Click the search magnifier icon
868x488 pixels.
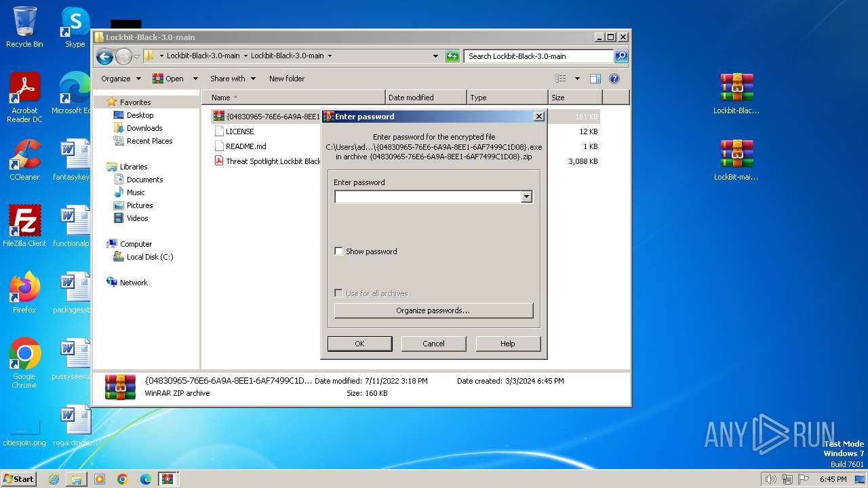[x=620, y=56]
